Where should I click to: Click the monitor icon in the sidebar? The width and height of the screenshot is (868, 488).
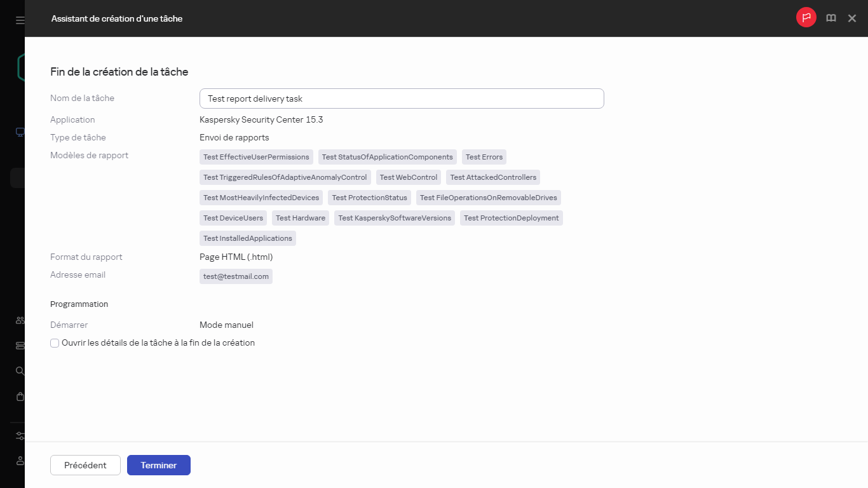tap(20, 132)
